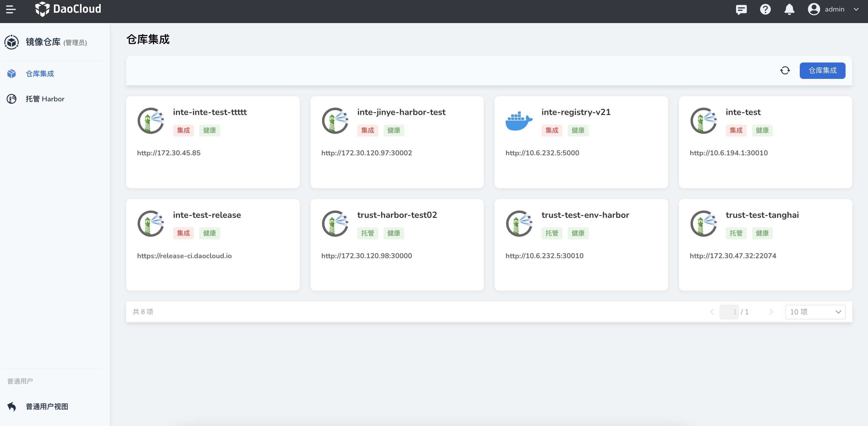Click URL https://release-ci.daocloud.io
Screen dimensions: 868x426
[x=184, y=256]
